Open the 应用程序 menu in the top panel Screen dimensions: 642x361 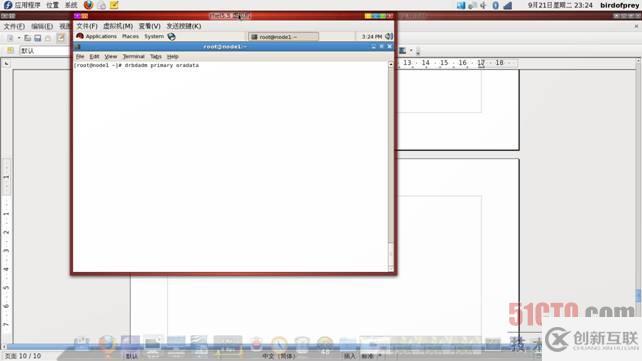coord(27,5)
